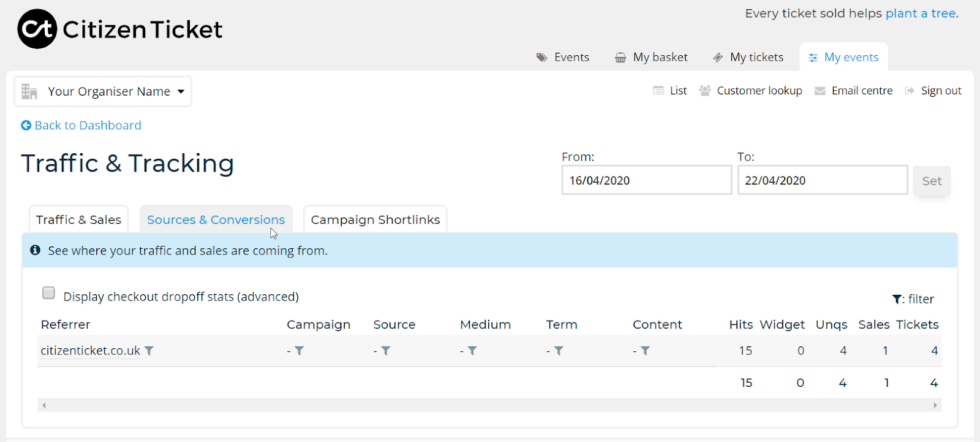Click the Content column filter funnel icon

pyautogui.click(x=646, y=351)
